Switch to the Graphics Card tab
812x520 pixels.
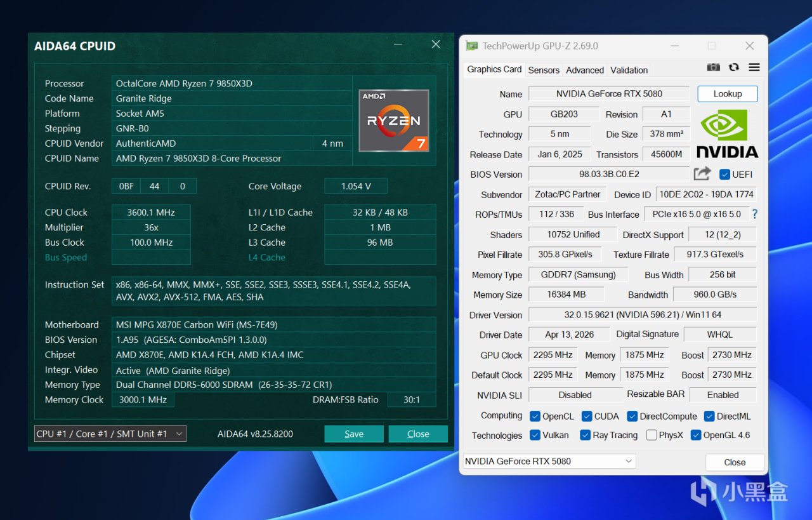[x=494, y=69]
